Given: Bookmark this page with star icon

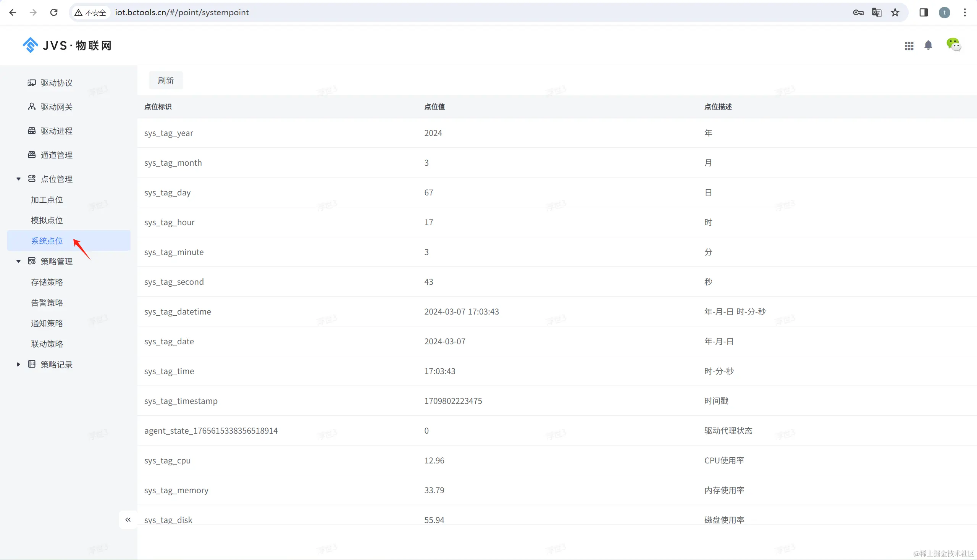Looking at the screenshot, I should tap(895, 13).
